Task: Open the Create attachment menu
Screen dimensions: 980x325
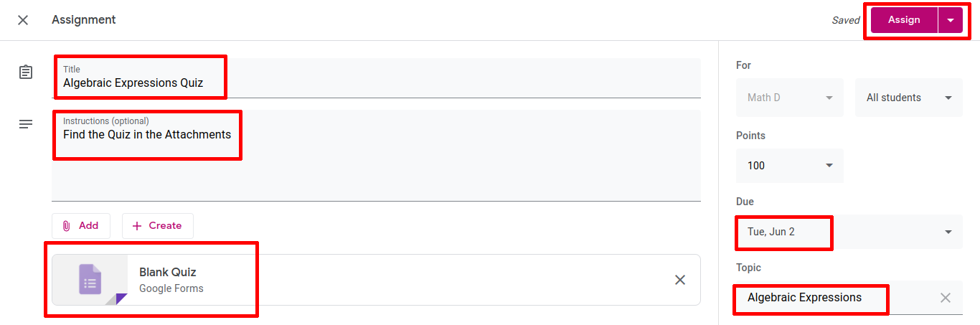Action: [157, 225]
